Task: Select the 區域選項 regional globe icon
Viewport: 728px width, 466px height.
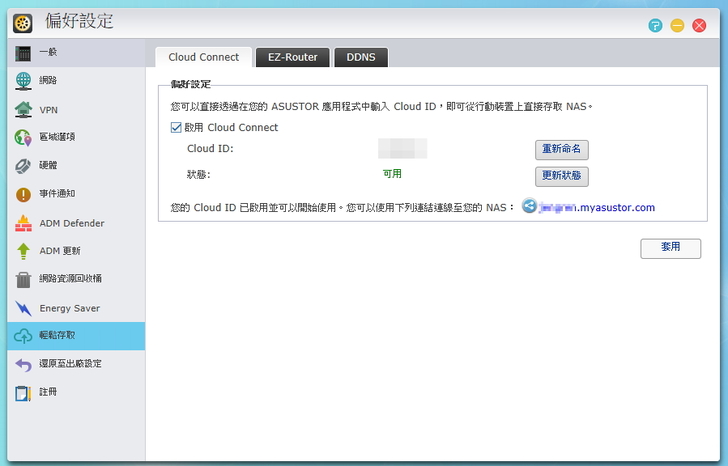Action: click(x=23, y=137)
